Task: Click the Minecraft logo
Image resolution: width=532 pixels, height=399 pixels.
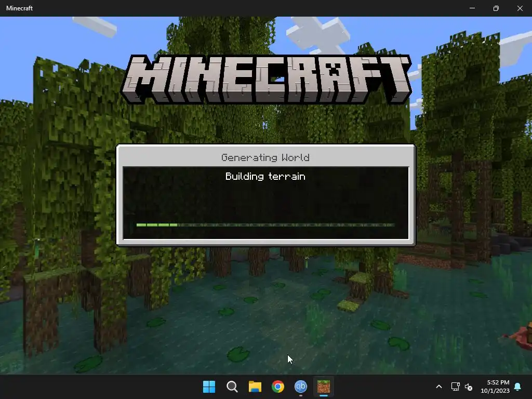Action: point(266,79)
